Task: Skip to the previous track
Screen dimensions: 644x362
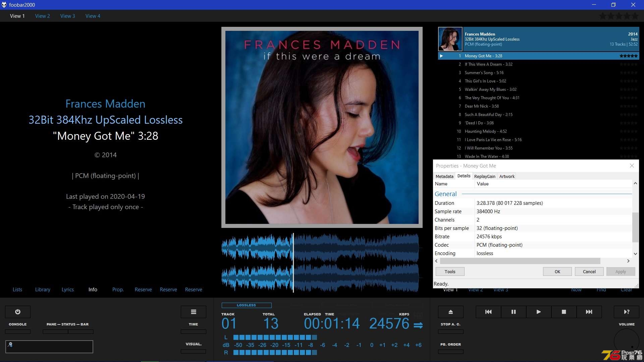Action: (488, 312)
